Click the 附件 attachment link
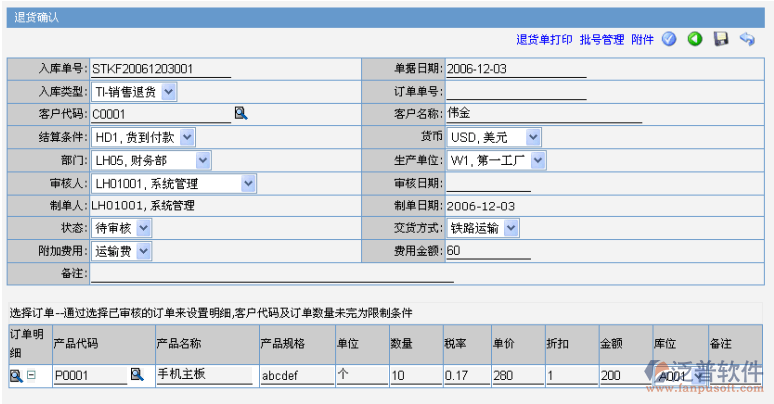The image size is (774, 404). point(642,40)
